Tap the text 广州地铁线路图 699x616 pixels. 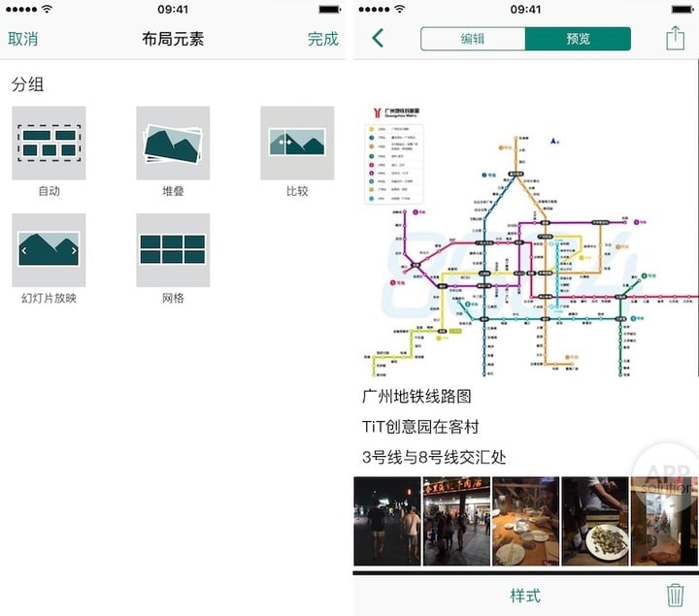tap(416, 397)
